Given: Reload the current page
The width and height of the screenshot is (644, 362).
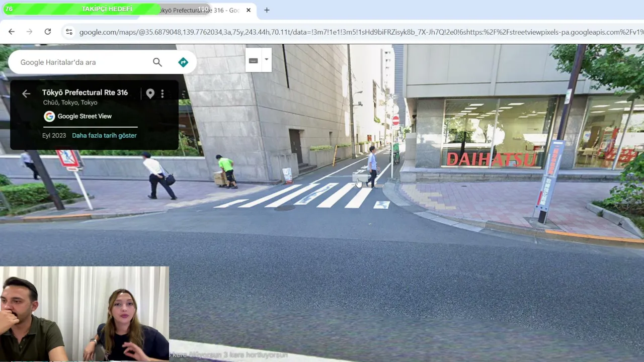Looking at the screenshot, I should (x=47, y=32).
